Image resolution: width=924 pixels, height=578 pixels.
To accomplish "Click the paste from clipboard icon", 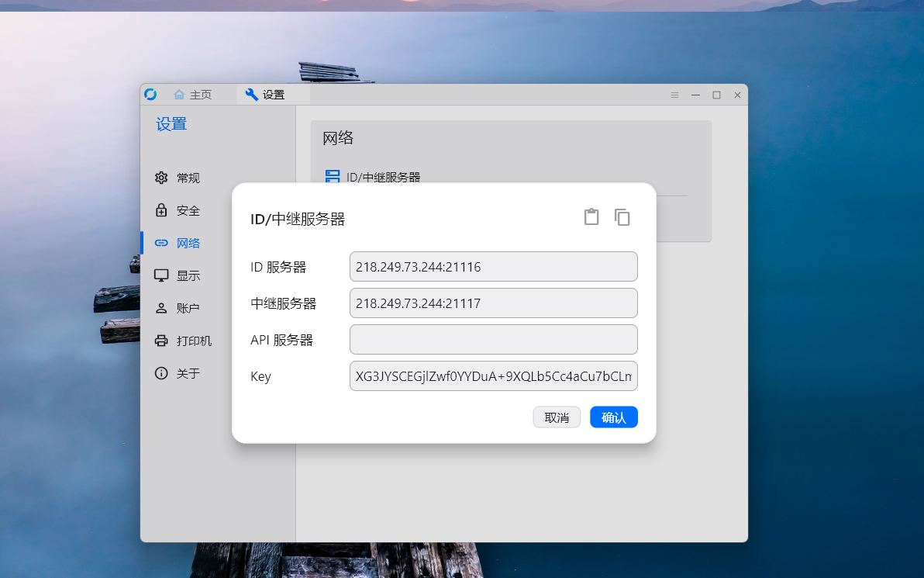I will coord(591,217).
